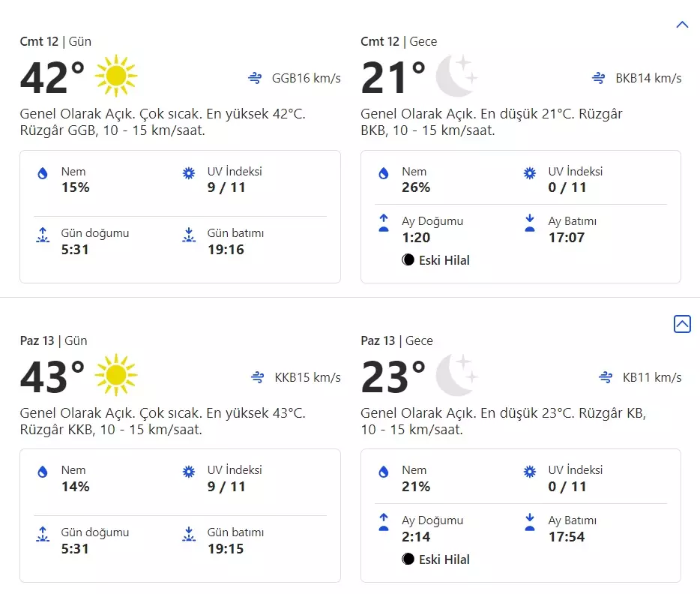Click the wind icon beside KB11 km/s
Screen dimensions: 700x594
[x=606, y=377]
